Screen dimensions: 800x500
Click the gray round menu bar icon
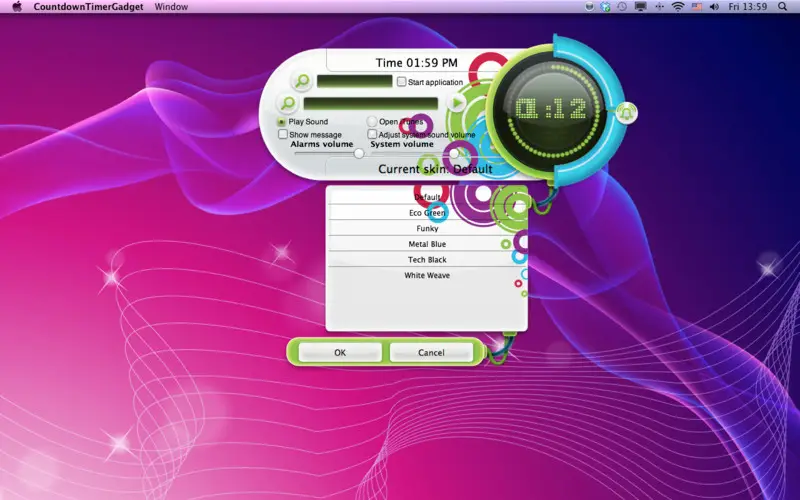tap(589, 7)
